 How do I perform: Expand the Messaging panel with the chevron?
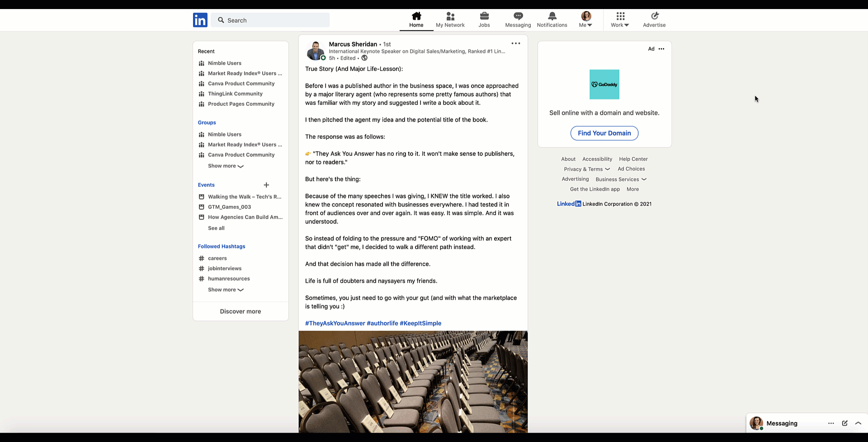858,423
